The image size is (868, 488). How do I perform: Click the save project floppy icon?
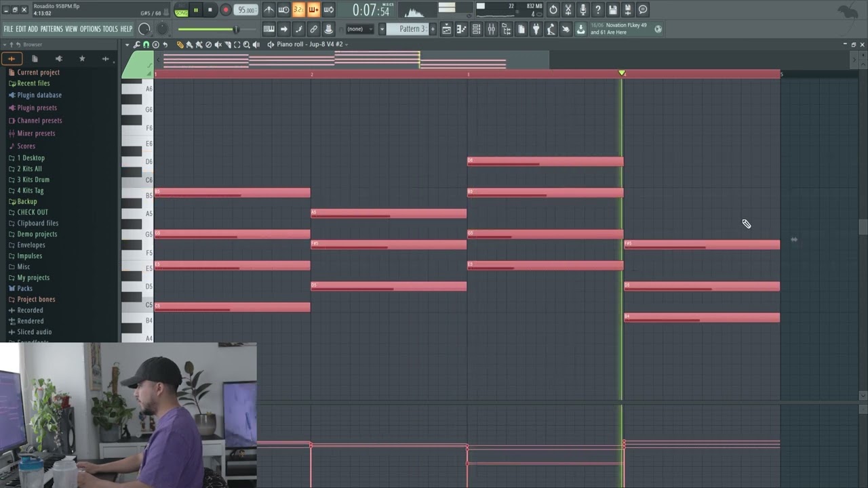612,9
